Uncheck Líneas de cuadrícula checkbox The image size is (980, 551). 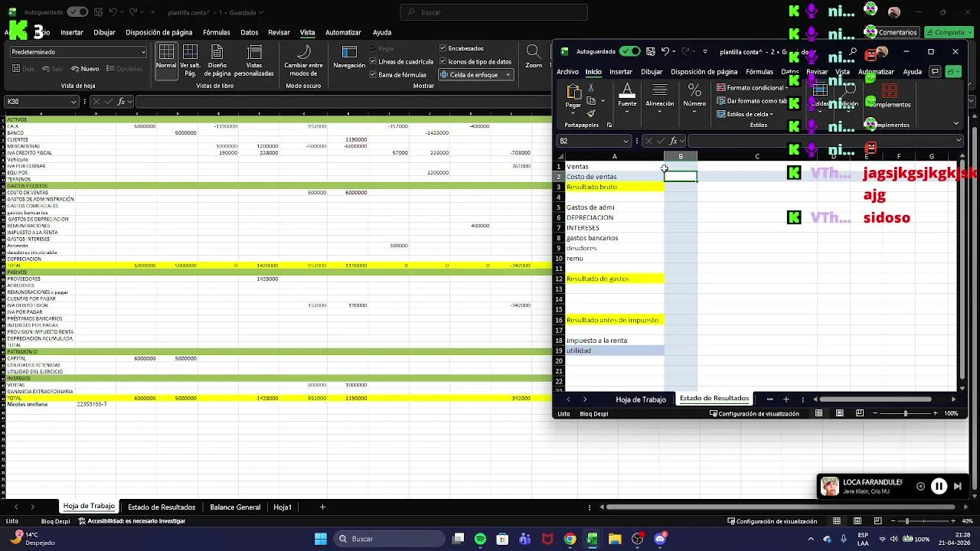pos(373,61)
